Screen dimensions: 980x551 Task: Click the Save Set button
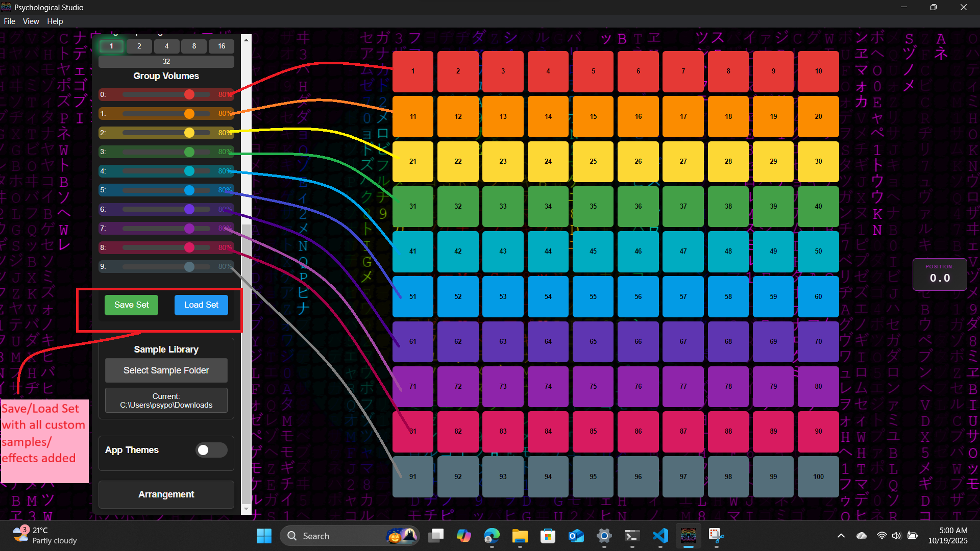coord(131,305)
